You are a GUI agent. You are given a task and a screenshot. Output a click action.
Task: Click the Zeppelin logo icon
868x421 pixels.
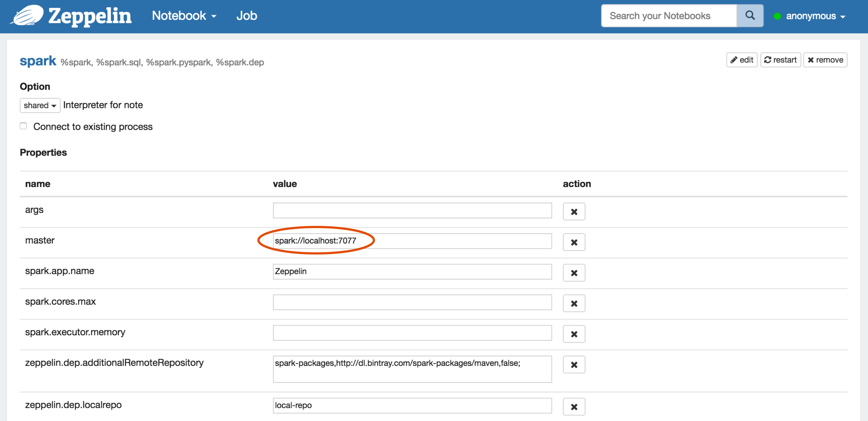pyautogui.click(x=27, y=16)
